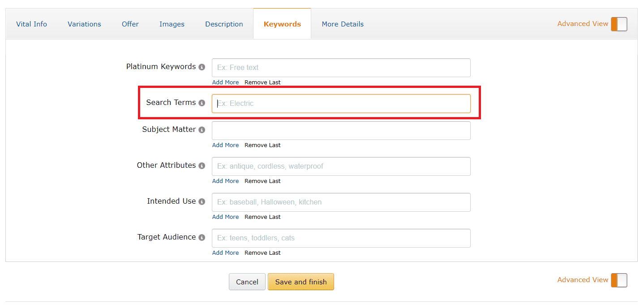Click the Intended Use input field
The image size is (644, 305).
click(x=341, y=202)
